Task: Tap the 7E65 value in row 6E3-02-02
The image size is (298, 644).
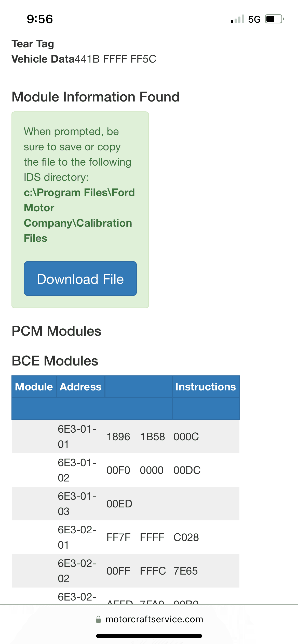Action: click(185, 571)
